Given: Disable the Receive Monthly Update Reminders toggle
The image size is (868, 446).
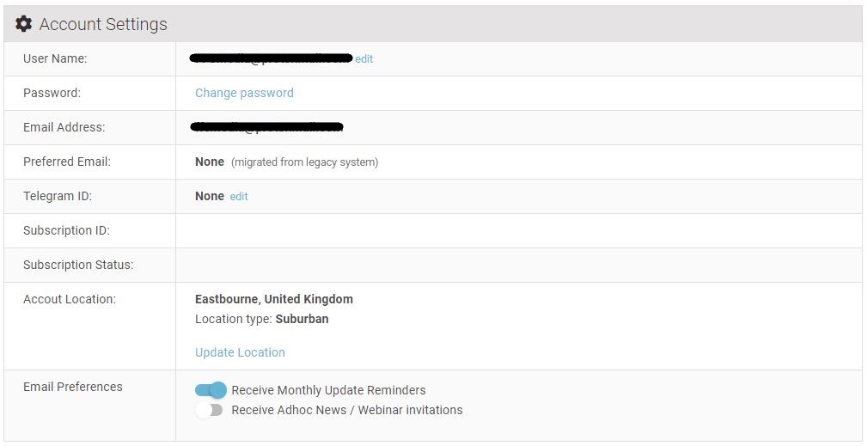Looking at the screenshot, I should click(x=211, y=390).
